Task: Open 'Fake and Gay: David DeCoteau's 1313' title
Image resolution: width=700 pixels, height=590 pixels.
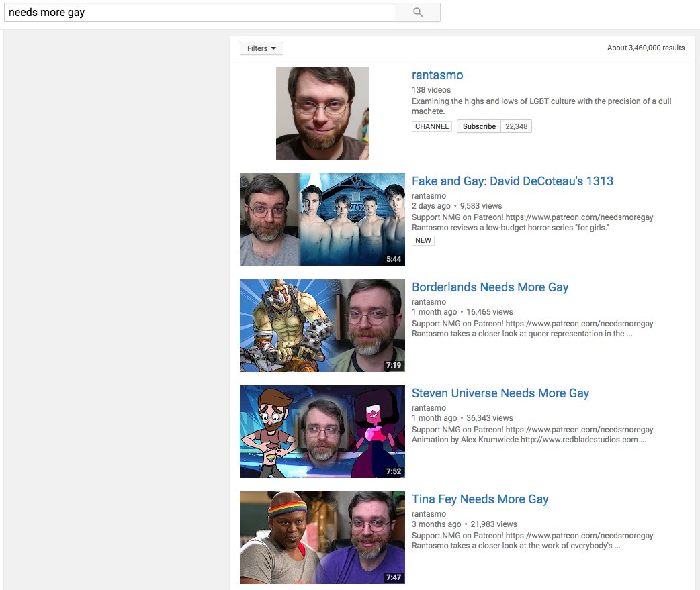Action: coord(512,181)
